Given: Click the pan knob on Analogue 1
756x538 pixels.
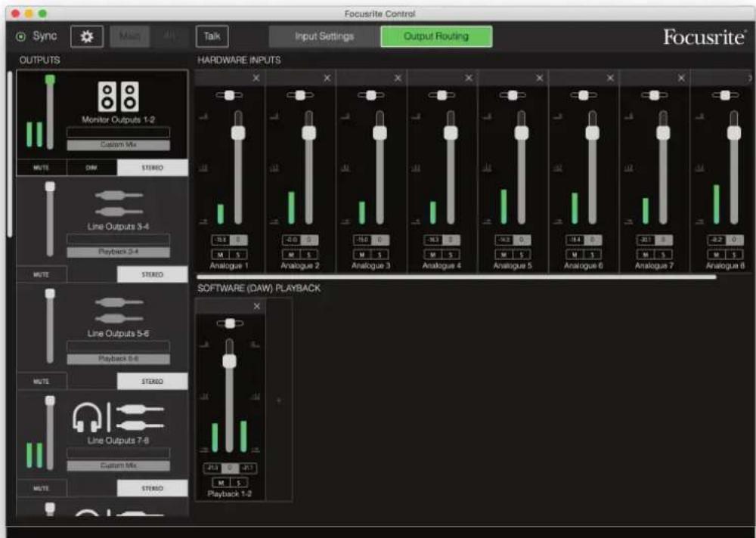Looking at the screenshot, I should click(230, 95).
